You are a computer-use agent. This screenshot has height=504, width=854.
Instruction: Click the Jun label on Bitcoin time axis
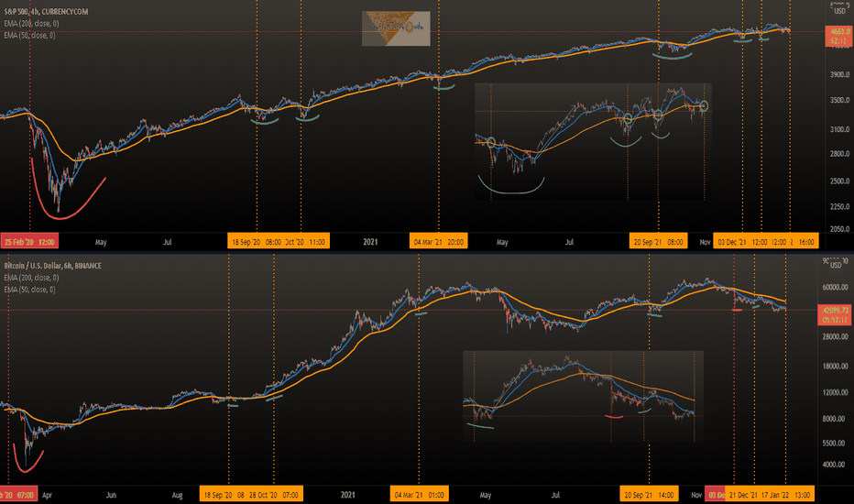click(111, 495)
